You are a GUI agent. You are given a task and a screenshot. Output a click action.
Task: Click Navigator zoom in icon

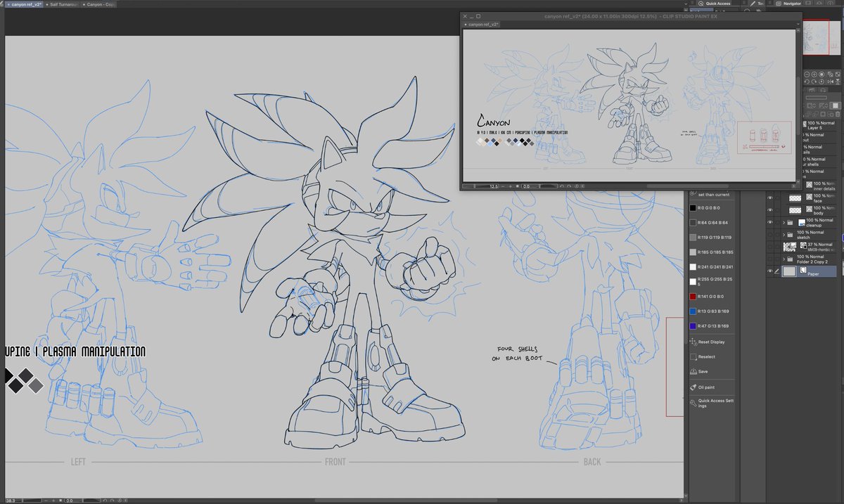point(814,75)
